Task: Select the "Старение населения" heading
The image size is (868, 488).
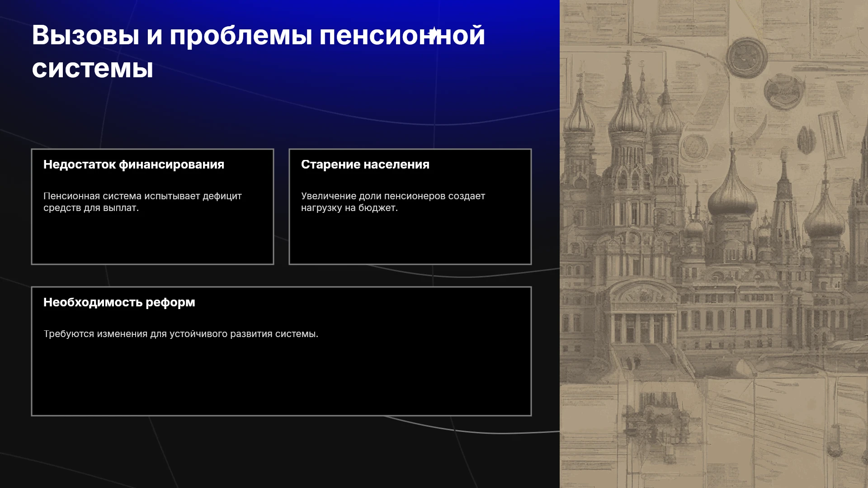Action: 365,164
